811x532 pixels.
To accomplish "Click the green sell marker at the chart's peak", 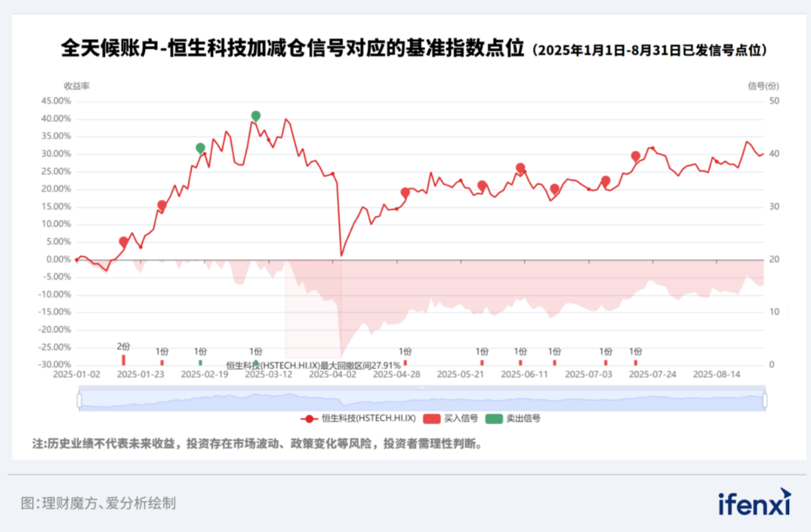I will [x=255, y=115].
